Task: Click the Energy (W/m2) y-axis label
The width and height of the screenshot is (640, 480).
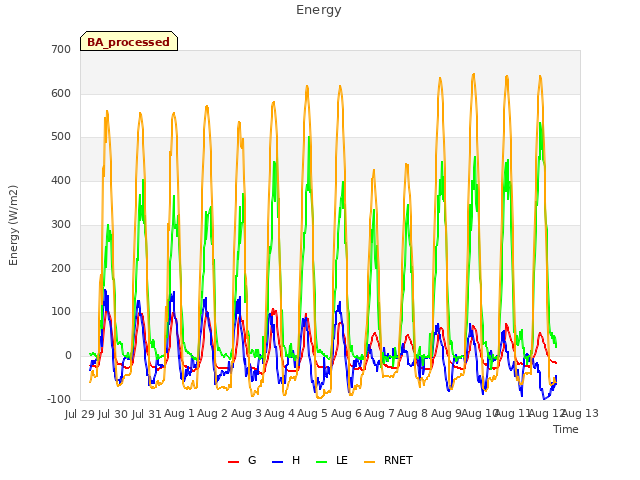Action: click(x=13, y=225)
